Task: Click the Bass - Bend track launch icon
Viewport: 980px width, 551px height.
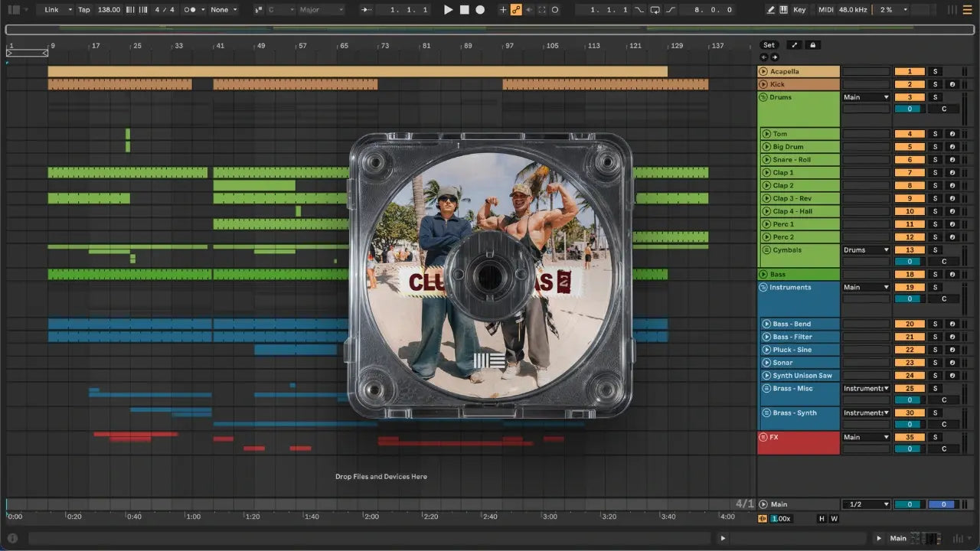Action: 766,324
